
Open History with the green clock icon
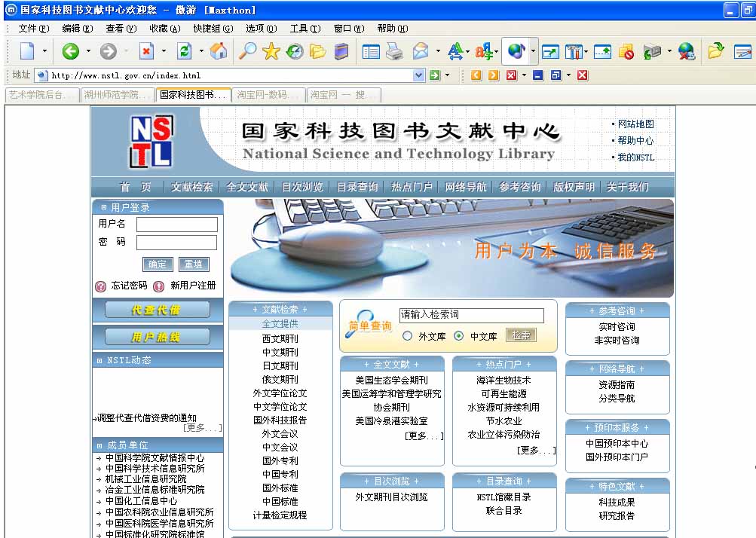[x=295, y=50]
